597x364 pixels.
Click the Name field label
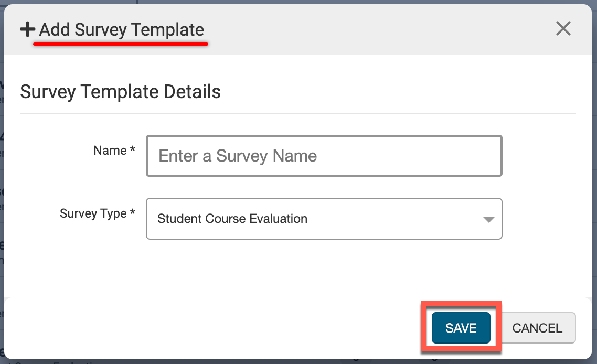110,151
